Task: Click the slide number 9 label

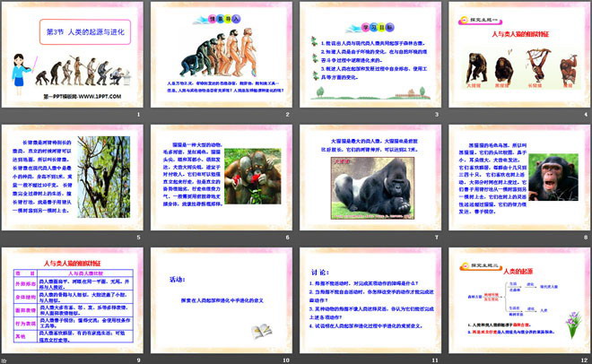Action: point(138,360)
